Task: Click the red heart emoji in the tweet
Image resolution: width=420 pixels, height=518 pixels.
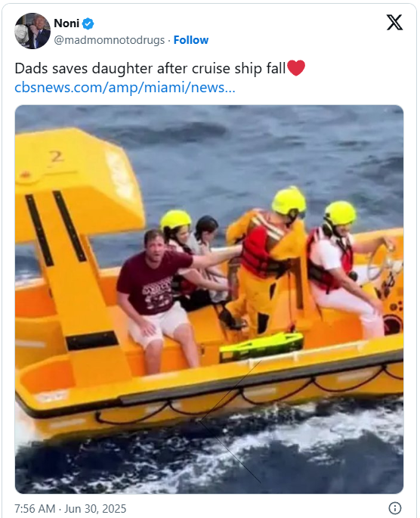Action: click(296, 68)
